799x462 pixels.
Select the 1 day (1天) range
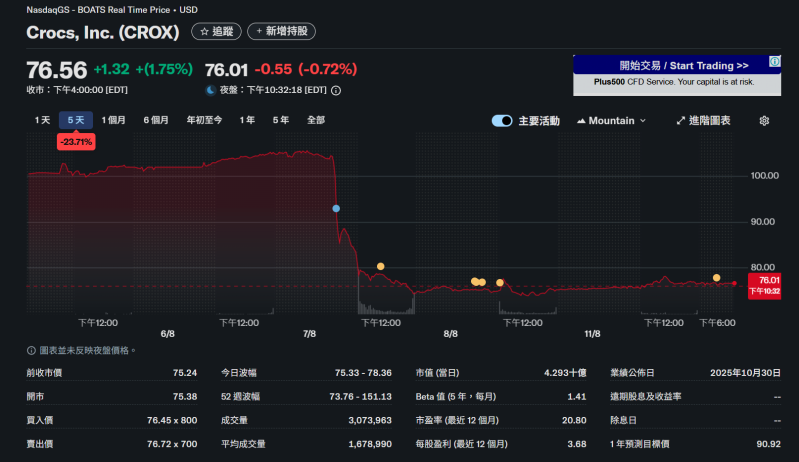pyautogui.click(x=42, y=120)
